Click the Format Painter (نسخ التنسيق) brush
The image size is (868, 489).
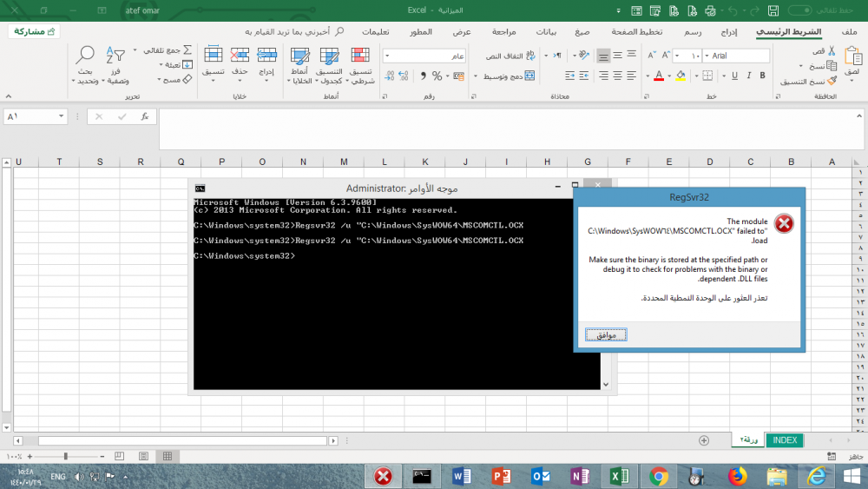coord(832,81)
